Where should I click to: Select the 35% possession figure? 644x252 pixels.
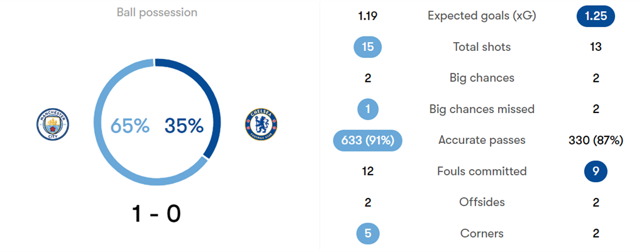pyautogui.click(x=184, y=126)
